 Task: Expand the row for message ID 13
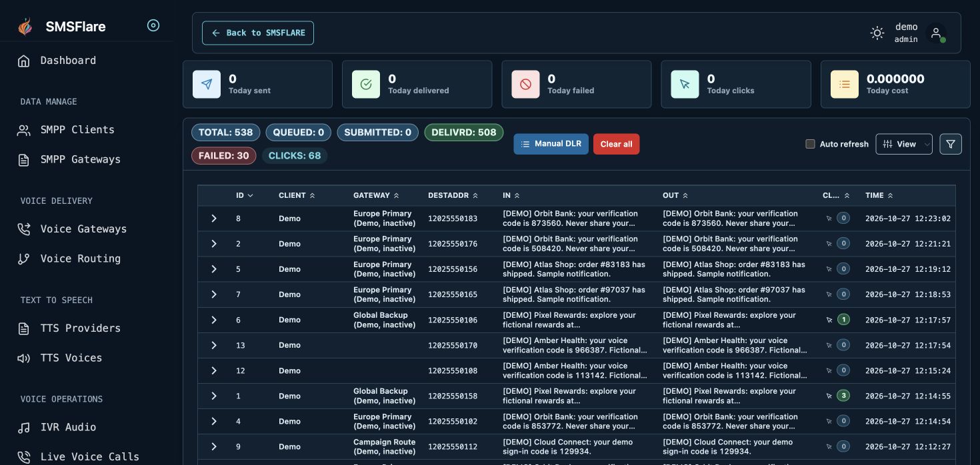point(214,345)
